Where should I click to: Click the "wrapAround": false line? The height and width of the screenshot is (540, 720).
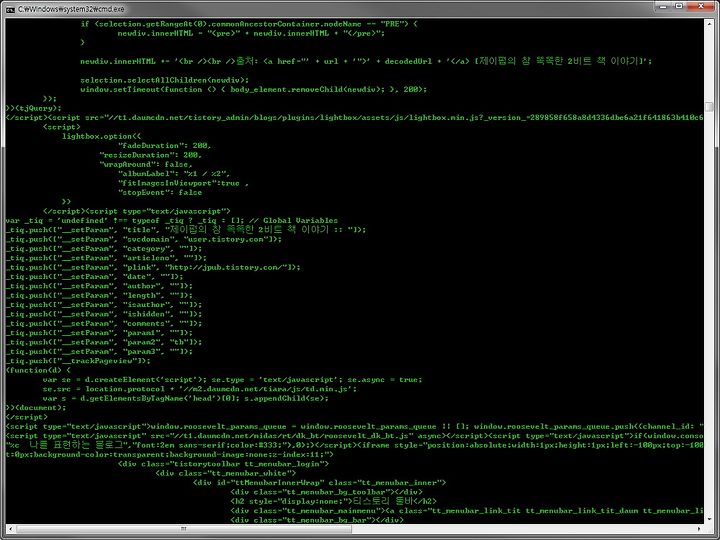click(x=146, y=164)
